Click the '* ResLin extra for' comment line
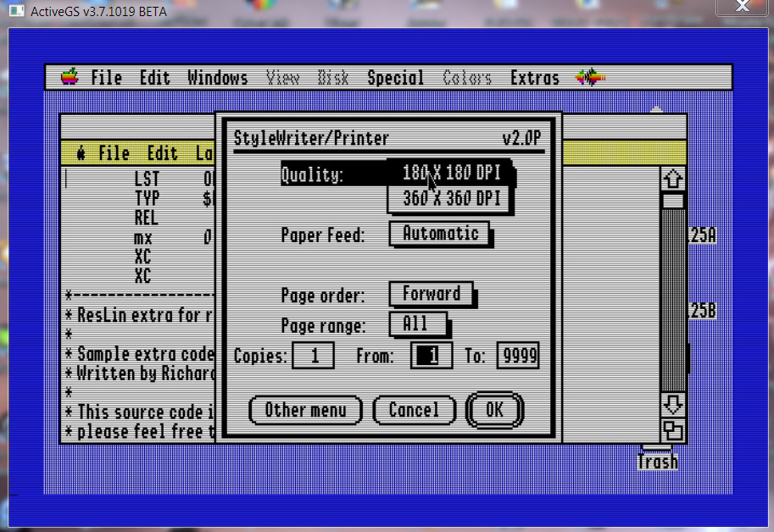 (140, 315)
